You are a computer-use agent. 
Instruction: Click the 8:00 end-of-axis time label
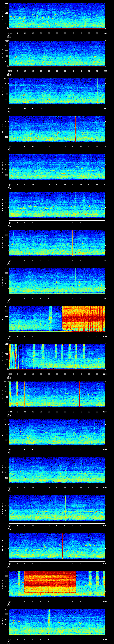coord(105,260)
